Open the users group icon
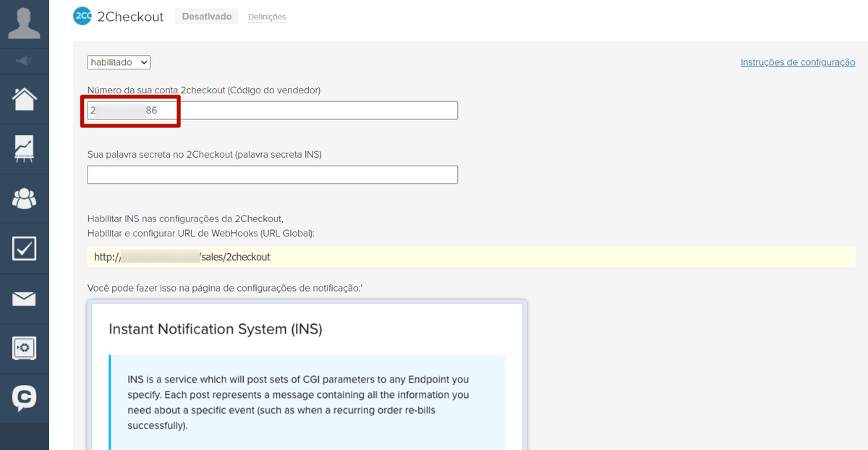The width and height of the screenshot is (868, 450). pos(24,198)
